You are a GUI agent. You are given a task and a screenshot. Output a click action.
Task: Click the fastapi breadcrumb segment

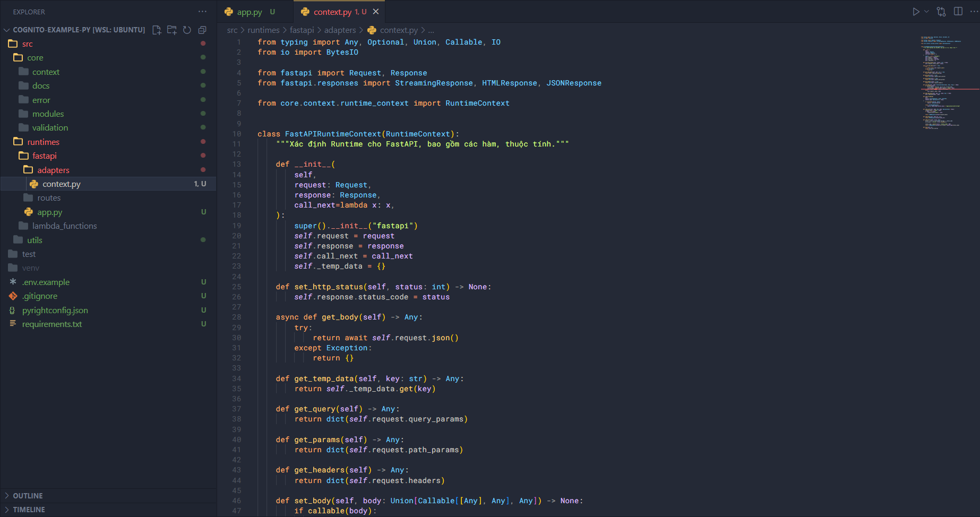[302, 30]
